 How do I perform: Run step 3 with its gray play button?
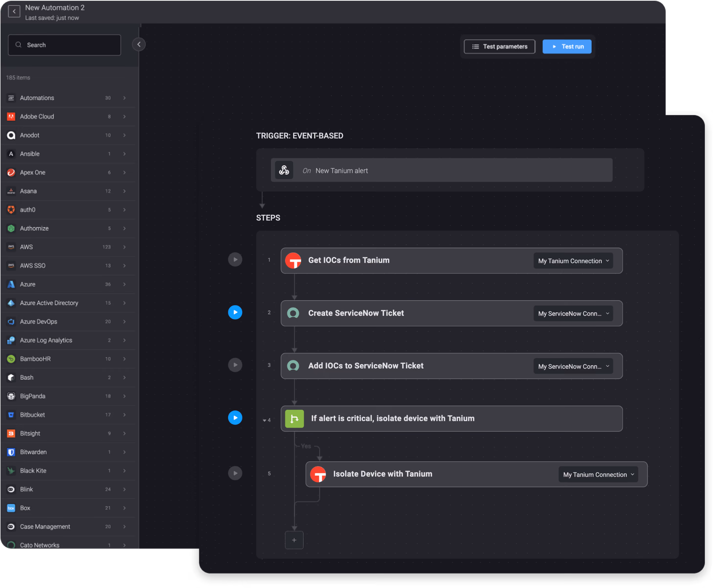point(235,365)
